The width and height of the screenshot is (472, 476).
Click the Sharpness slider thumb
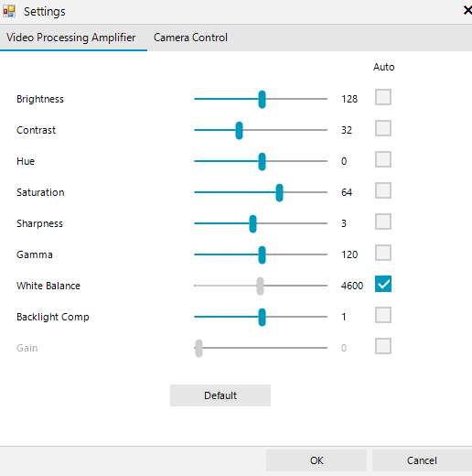click(252, 223)
